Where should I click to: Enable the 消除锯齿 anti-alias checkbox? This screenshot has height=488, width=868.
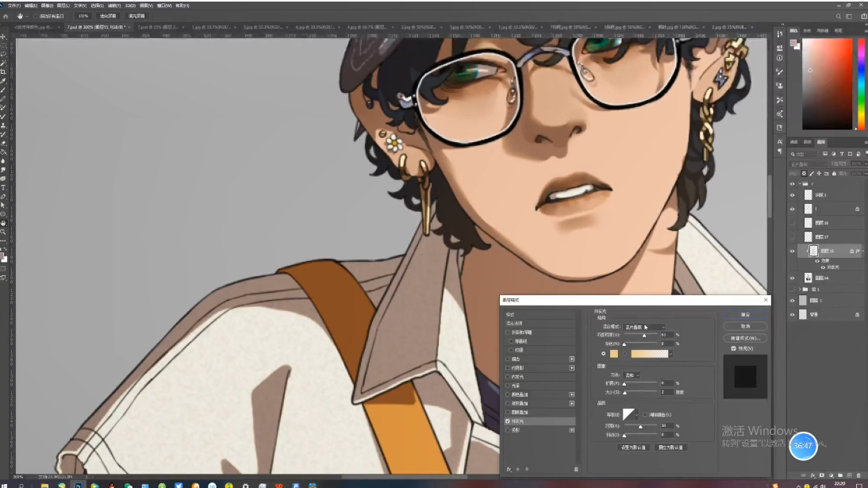point(645,414)
